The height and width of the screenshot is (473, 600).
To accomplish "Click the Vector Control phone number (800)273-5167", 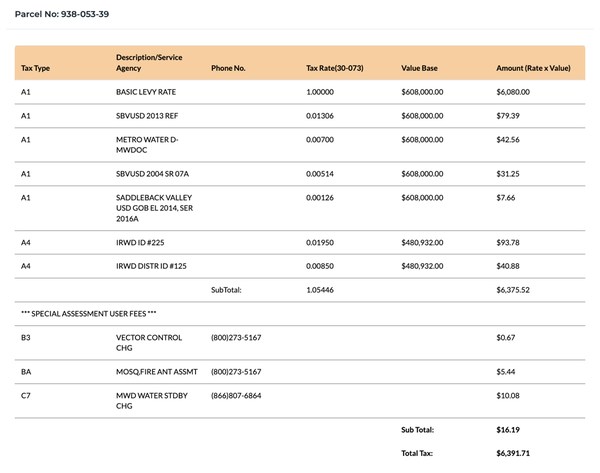I will click(236, 338).
